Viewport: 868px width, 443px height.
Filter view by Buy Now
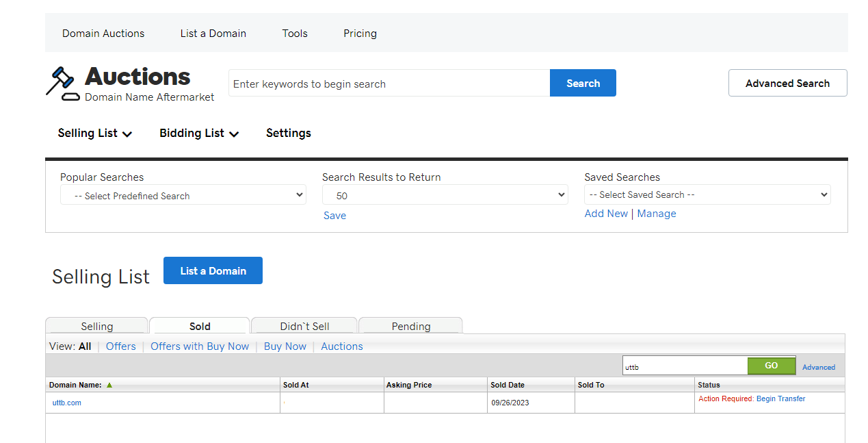click(285, 346)
